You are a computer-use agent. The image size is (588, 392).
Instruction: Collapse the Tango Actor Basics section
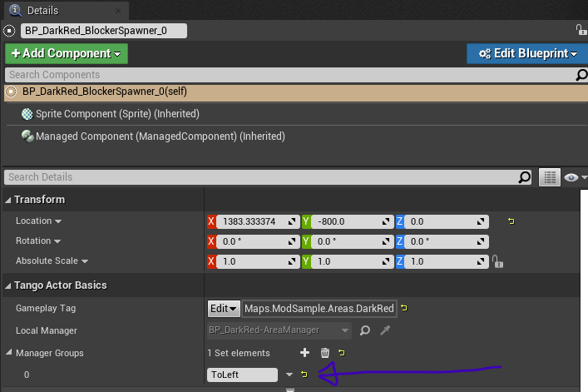click(7, 285)
